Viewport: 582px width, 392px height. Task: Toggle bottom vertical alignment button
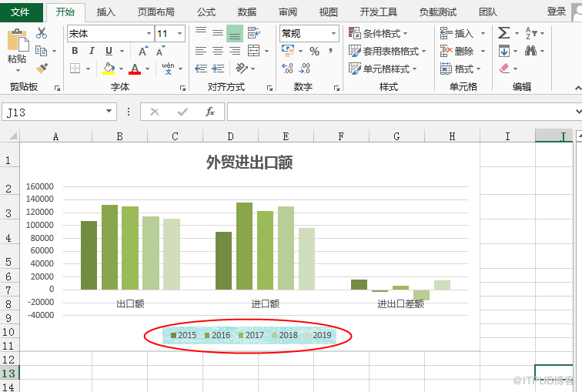(x=235, y=33)
